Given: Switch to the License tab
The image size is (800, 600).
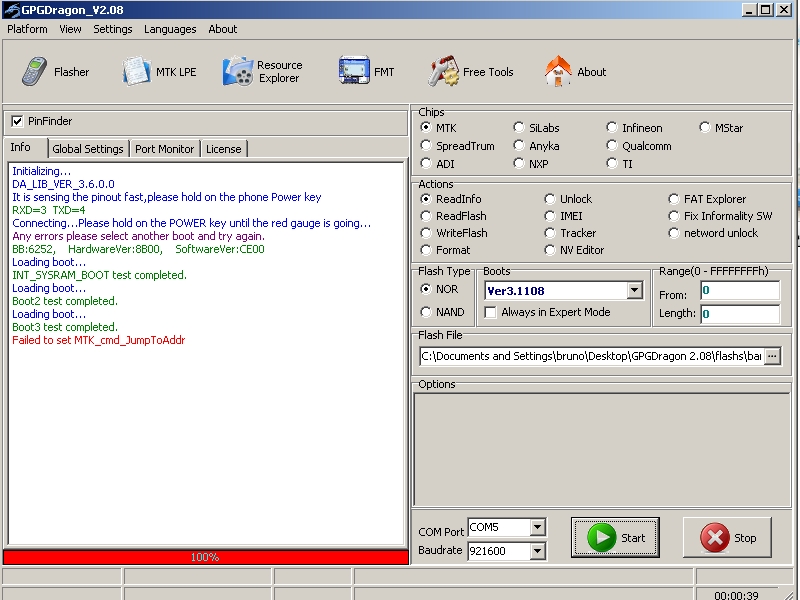Looking at the screenshot, I should [223, 149].
